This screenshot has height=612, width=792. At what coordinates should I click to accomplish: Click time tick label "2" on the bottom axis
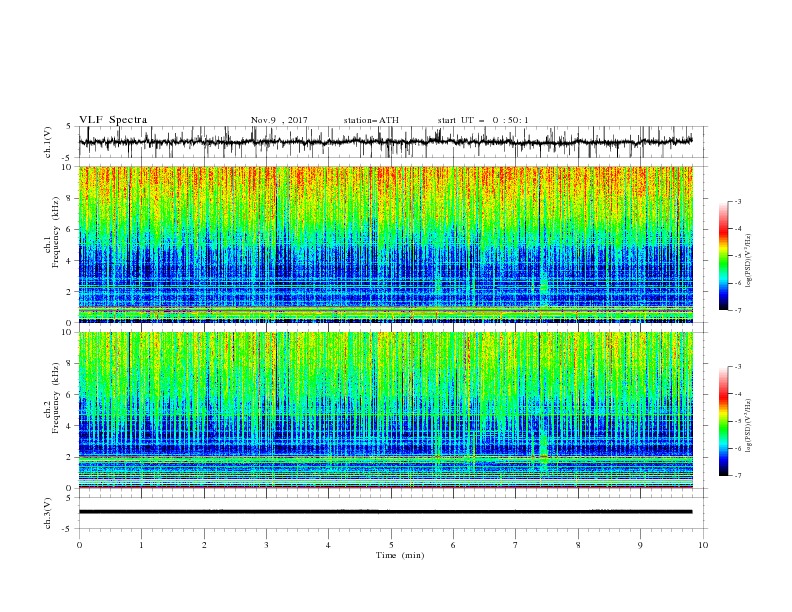tap(204, 545)
